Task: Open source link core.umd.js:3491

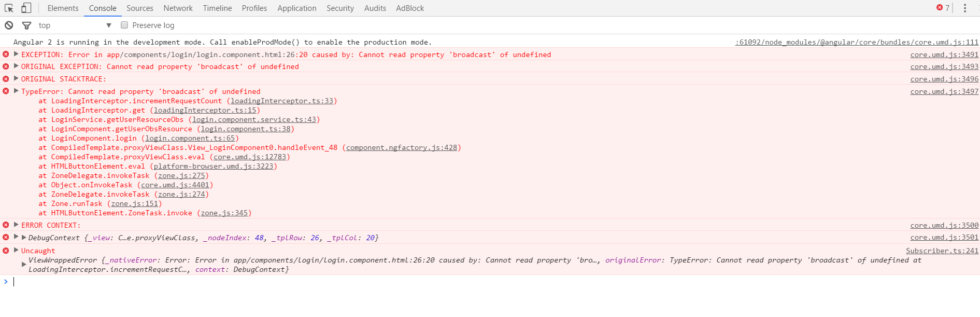Action: [x=944, y=54]
